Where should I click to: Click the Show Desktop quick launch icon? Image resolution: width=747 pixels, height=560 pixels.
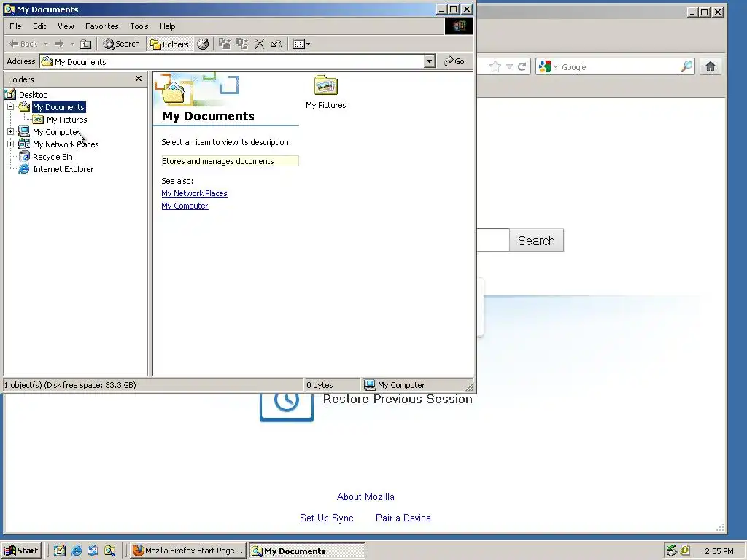(60, 551)
